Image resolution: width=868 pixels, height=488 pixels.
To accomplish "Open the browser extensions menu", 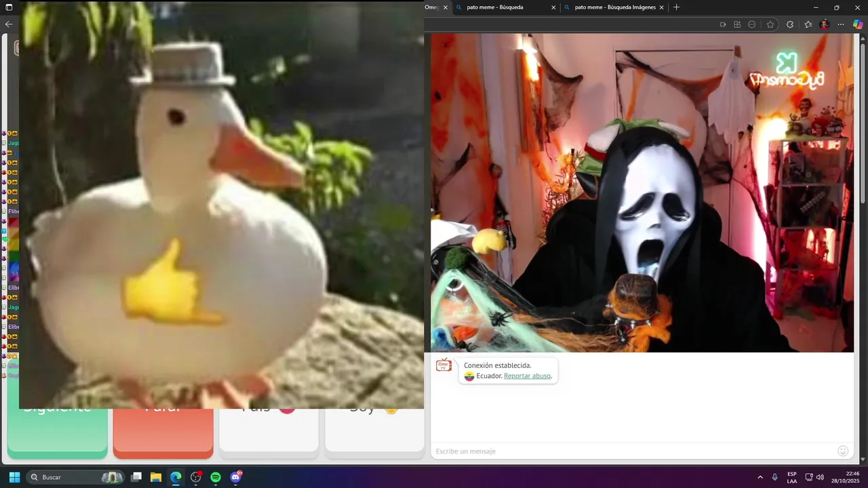I will click(x=790, y=24).
